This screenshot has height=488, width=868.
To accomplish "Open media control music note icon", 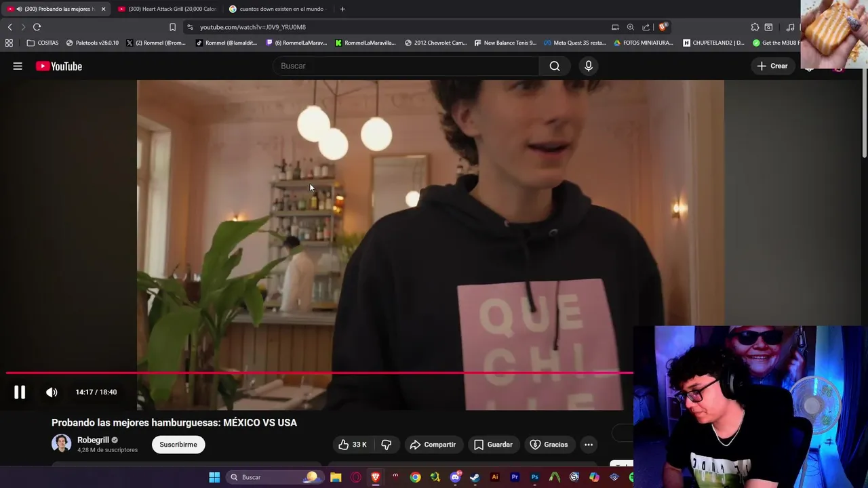I will click(x=790, y=27).
